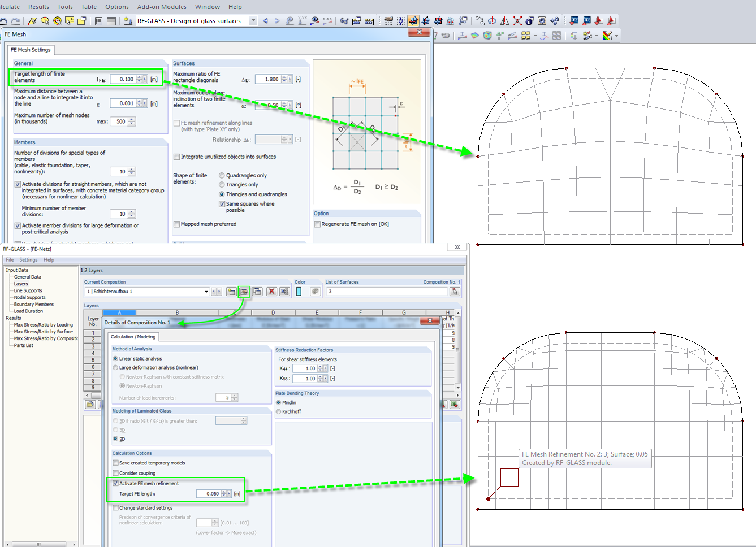Click the Create New Composition icon

[x=231, y=292]
